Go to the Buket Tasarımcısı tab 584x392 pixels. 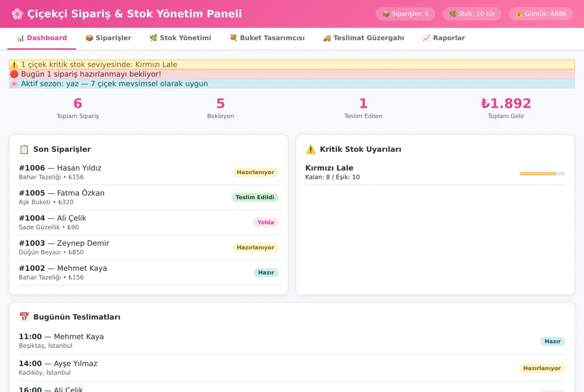coord(267,38)
